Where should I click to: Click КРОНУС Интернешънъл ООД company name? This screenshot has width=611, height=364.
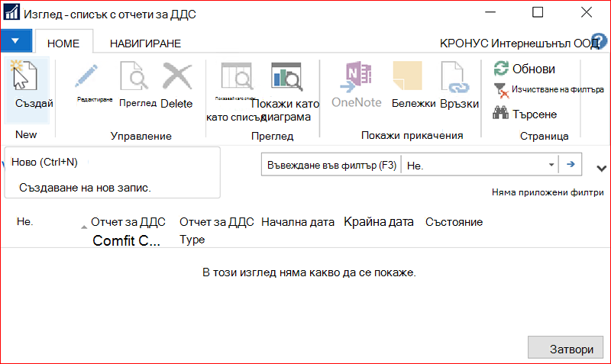[519, 43]
